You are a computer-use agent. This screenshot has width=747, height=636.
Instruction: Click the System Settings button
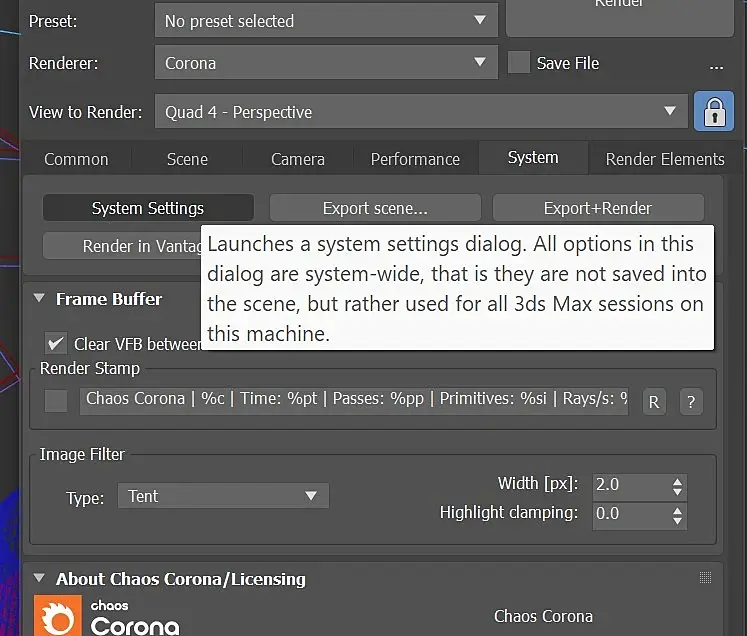click(148, 208)
